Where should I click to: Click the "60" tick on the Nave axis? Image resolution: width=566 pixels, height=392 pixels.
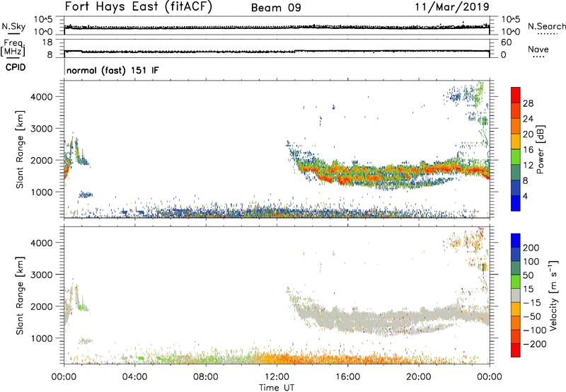click(x=507, y=42)
